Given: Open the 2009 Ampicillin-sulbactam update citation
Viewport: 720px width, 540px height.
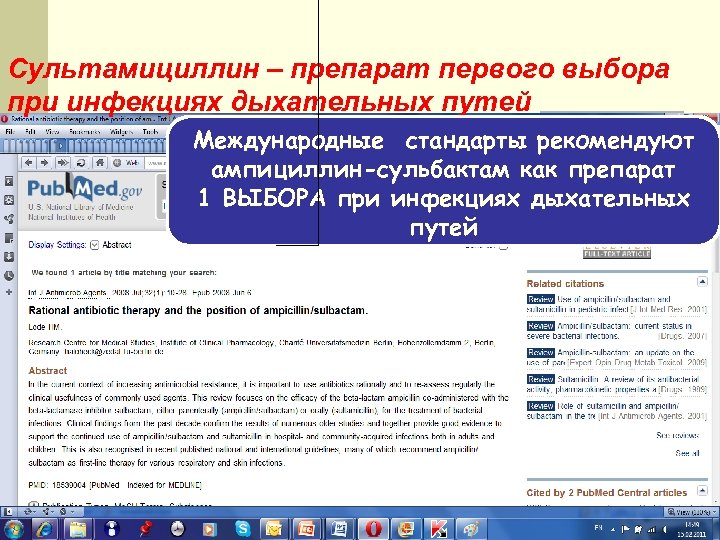Looking at the screenshot, I should pyautogui.click(x=617, y=357).
